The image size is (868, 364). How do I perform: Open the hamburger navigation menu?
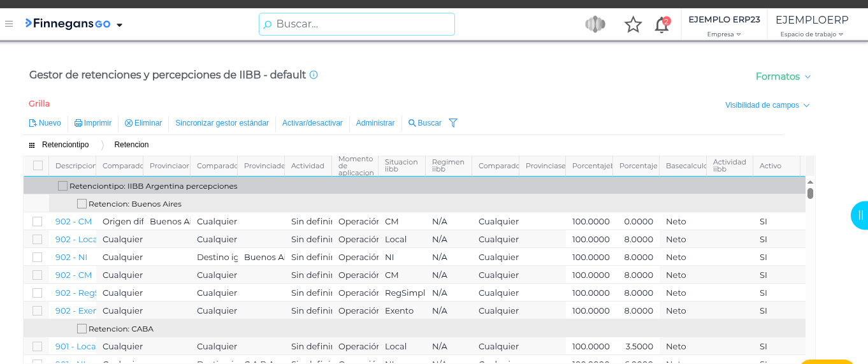pyautogui.click(x=9, y=24)
